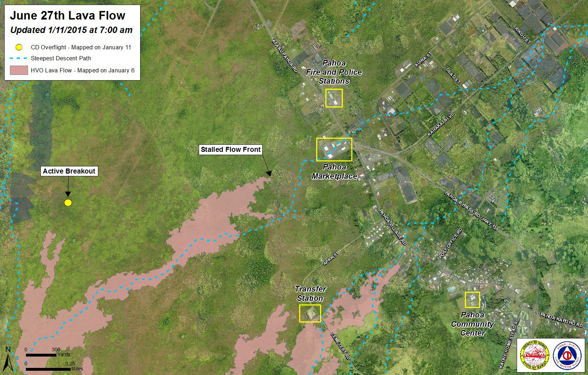Click the KAHAKAI BLVD street label
This screenshot has width=588, height=375.
pos(440,124)
